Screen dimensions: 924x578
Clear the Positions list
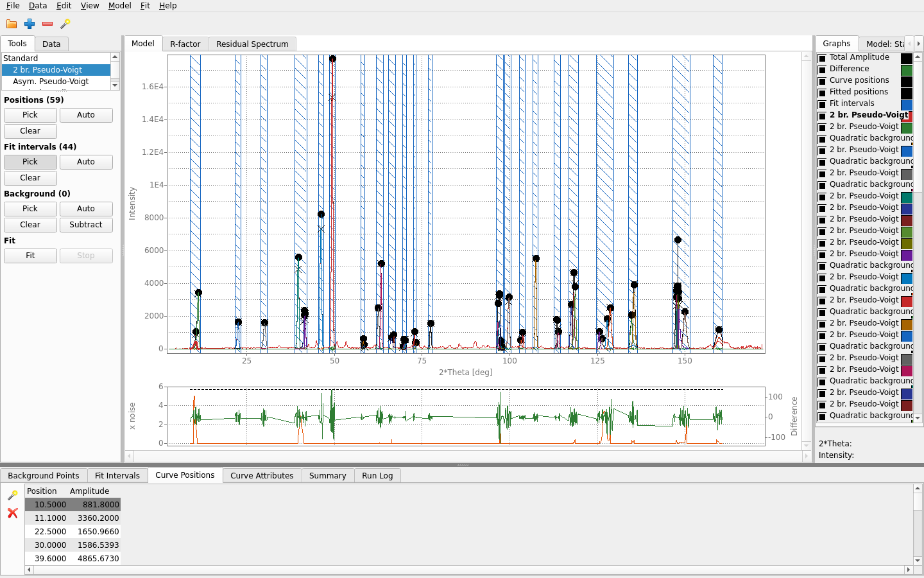click(30, 131)
